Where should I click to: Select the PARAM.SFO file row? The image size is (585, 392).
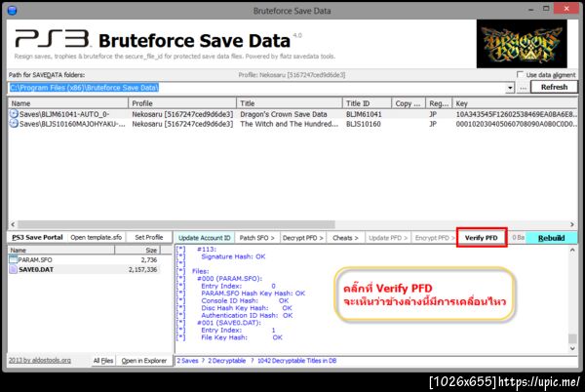pos(85,259)
